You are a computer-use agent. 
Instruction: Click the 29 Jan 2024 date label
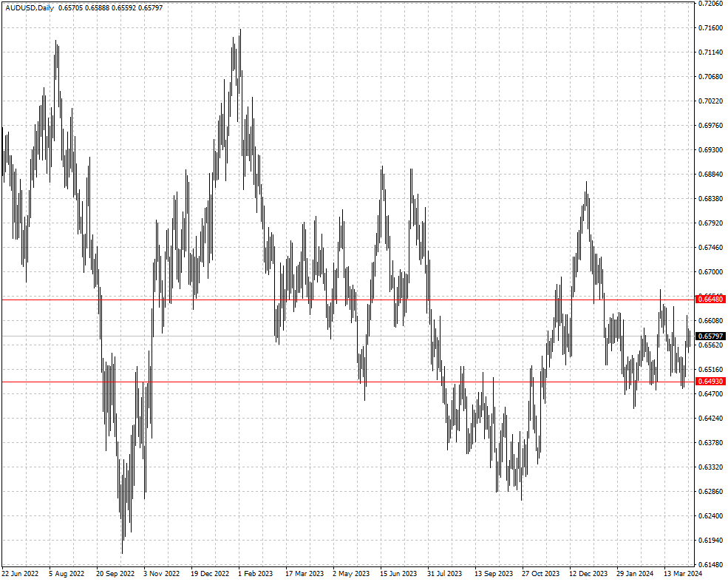(635, 574)
